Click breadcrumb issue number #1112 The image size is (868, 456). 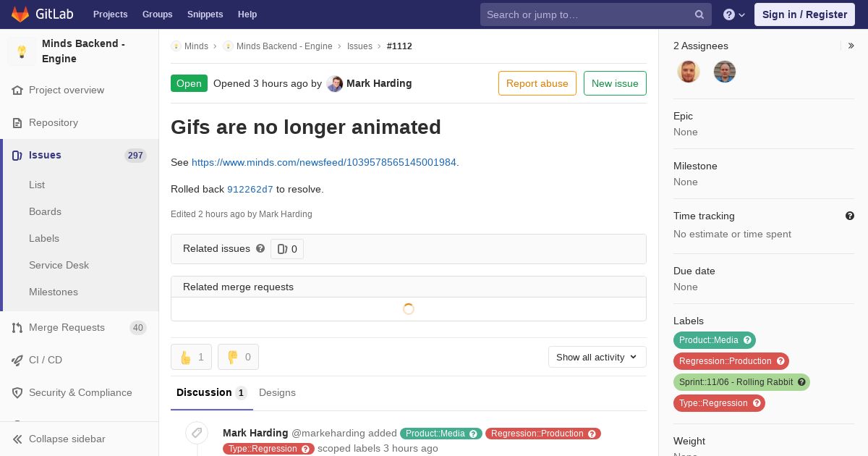399,46
